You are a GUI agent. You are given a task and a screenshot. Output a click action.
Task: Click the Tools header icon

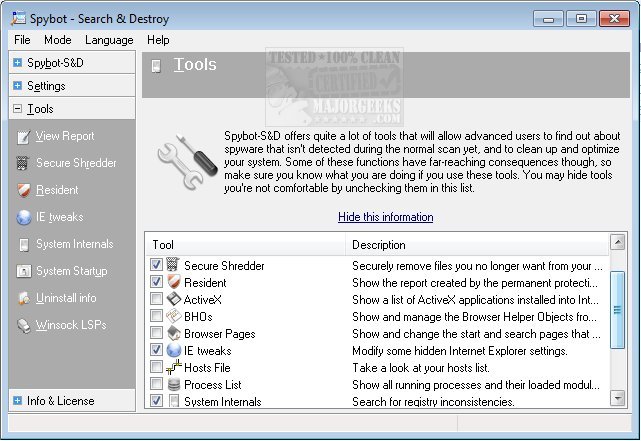point(156,66)
